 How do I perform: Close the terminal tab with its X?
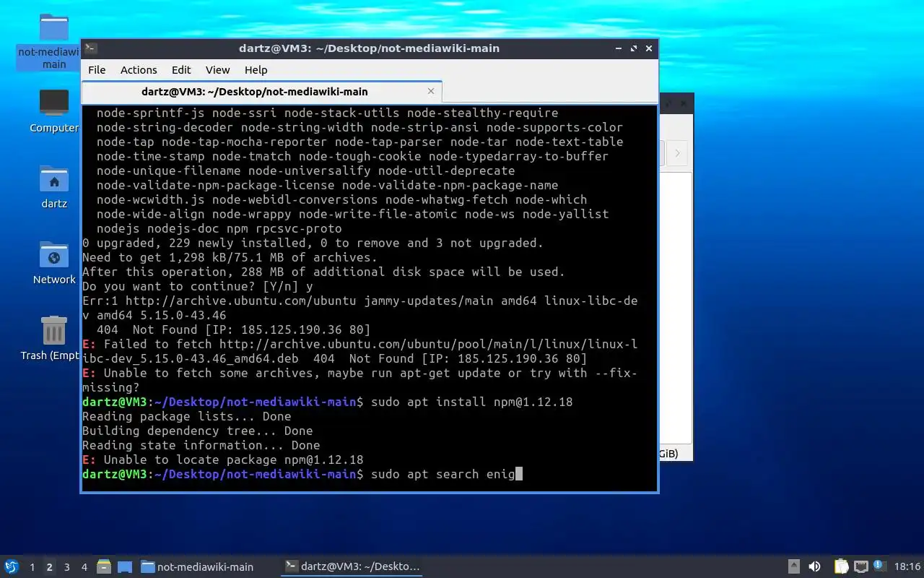coord(431,91)
